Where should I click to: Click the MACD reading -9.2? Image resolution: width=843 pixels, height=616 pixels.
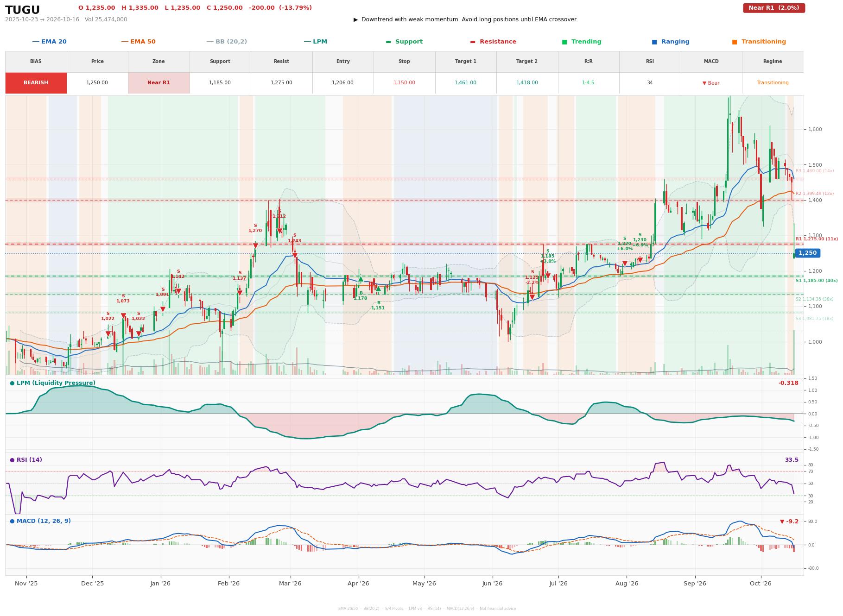(789, 522)
